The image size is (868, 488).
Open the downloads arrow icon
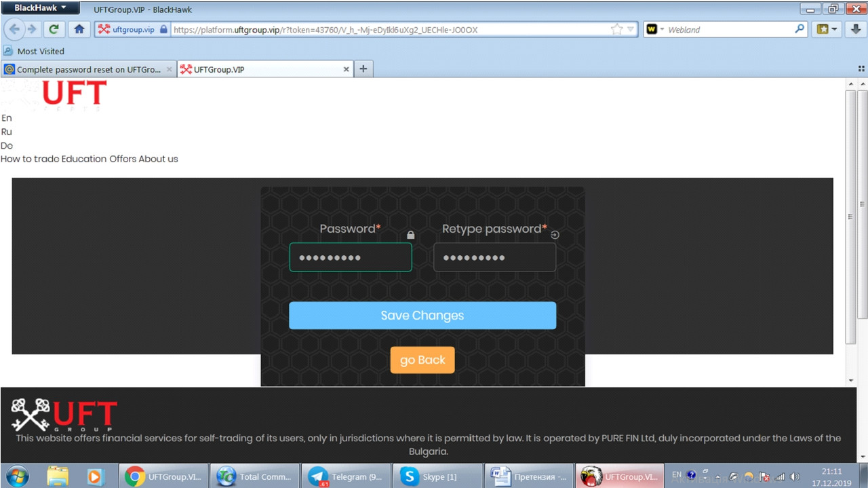[x=856, y=29]
